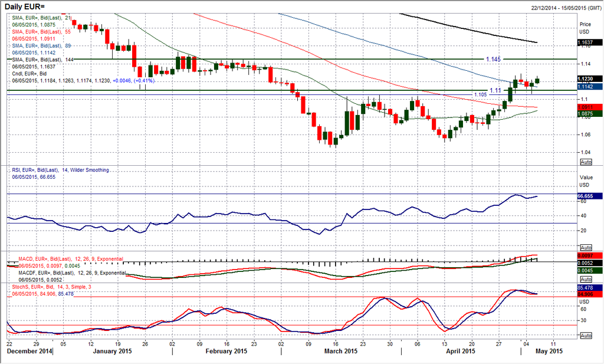
Task: Click the Cndl, EUR=, Bid legend entry
Action: (x=29, y=73)
